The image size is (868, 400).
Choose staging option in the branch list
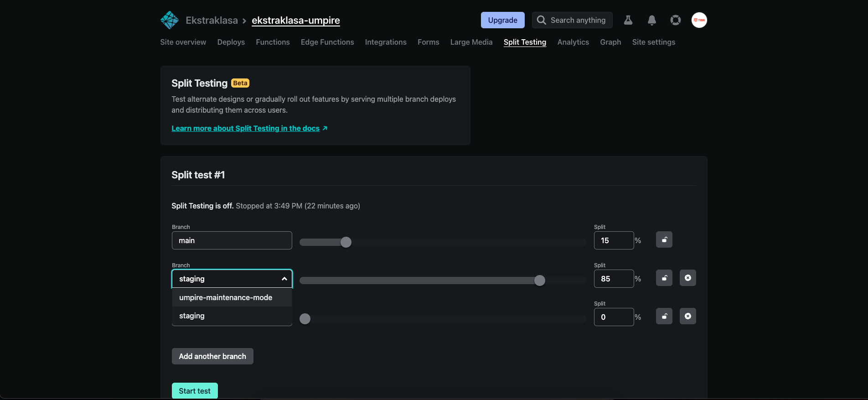click(x=232, y=316)
